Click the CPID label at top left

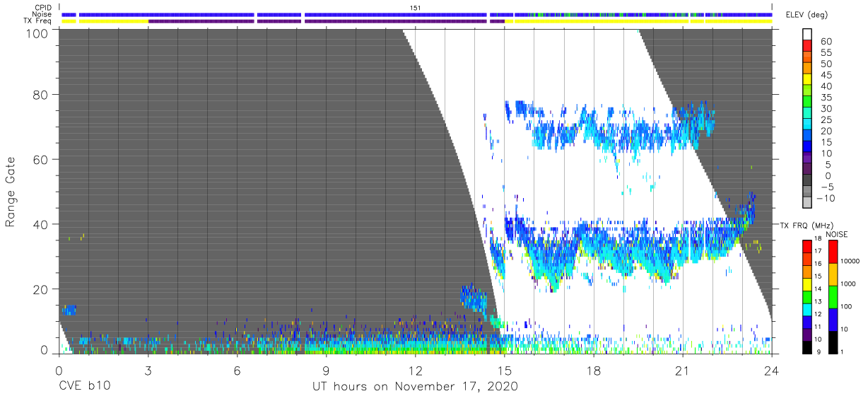[x=42, y=8]
